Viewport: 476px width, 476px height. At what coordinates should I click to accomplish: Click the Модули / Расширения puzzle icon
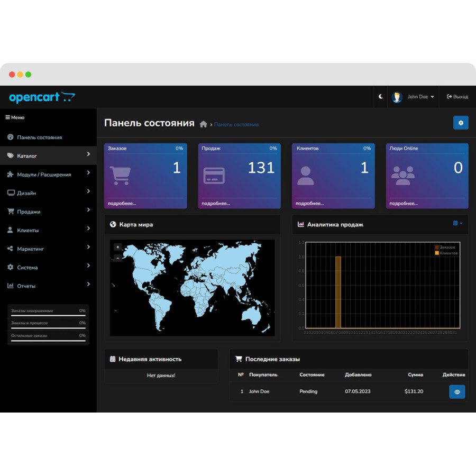(11, 174)
